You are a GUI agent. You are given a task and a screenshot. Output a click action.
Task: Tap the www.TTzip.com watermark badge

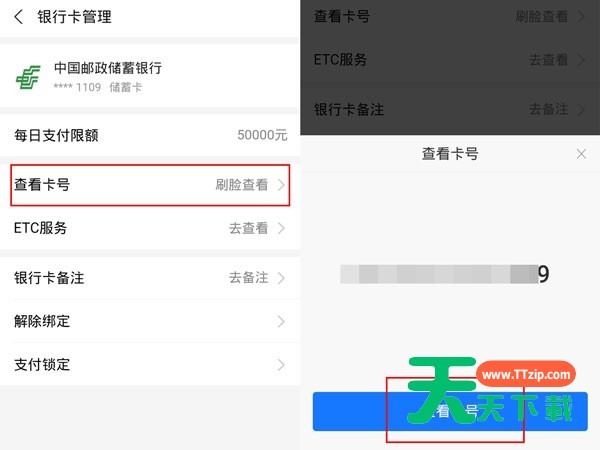526,375
